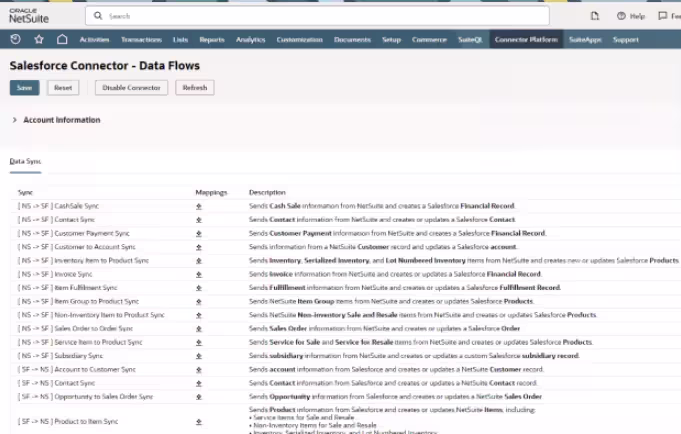
Task: Open mappings icon for Customer Payment Sync
Action: pos(199,233)
